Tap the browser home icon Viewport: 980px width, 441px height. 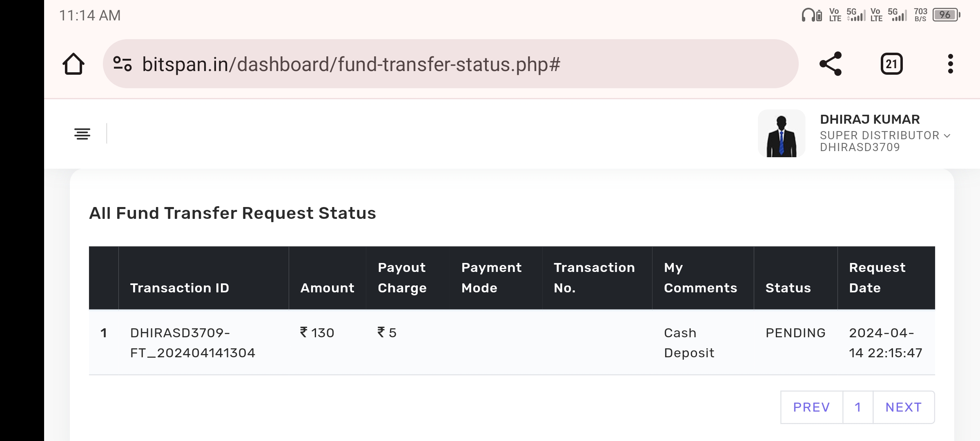73,64
